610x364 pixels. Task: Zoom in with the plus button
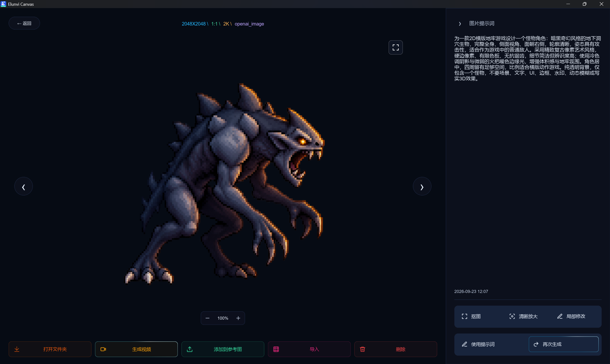click(238, 318)
